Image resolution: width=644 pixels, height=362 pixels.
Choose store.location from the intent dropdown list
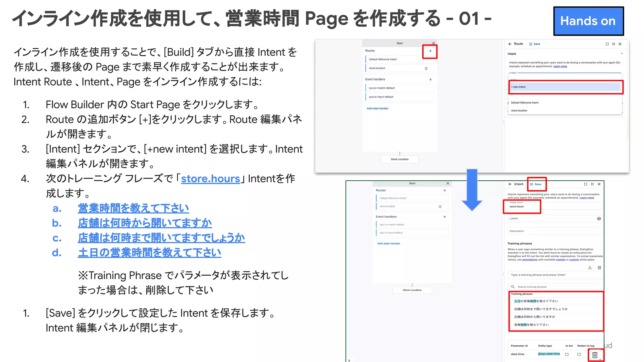click(x=565, y=111)
